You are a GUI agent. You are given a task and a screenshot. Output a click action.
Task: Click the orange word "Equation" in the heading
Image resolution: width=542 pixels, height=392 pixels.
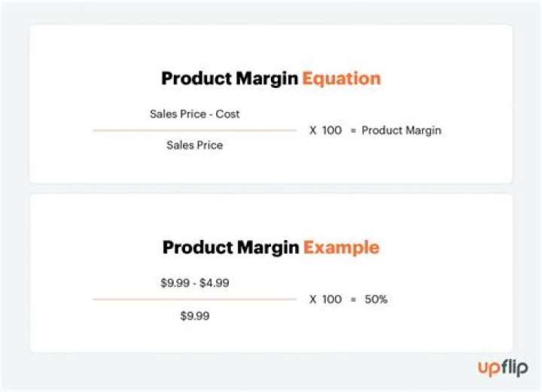point(342,79)
